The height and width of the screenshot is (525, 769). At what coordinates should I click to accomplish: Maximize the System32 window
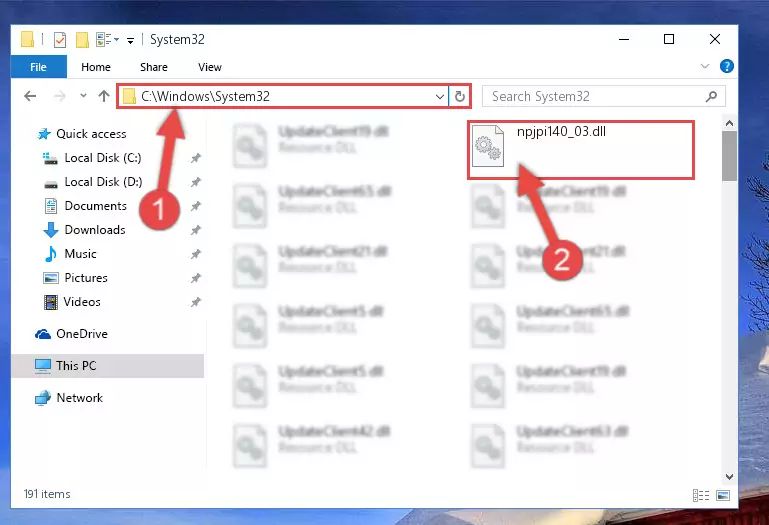669,39
